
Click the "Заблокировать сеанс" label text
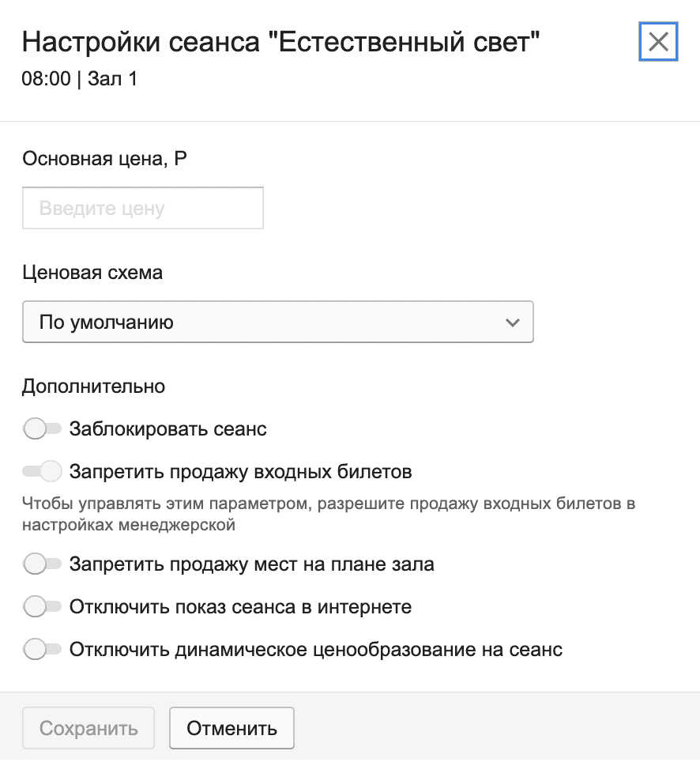point(168,429)
